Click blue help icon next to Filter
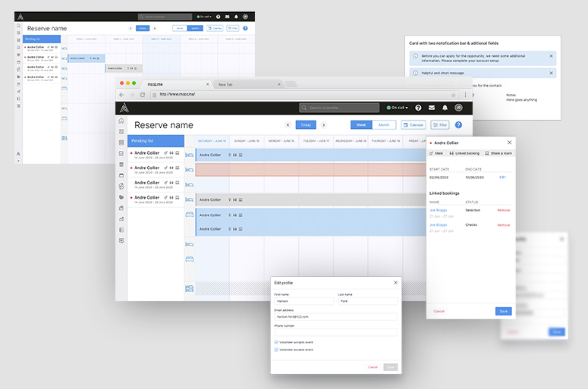 pyautogui.click(x=458, y=125)
